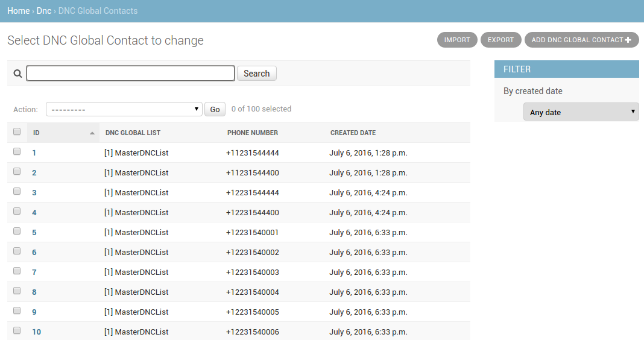Run the selected action with Go
This screenshot has width=644, height=340.
[x=215, y=109]
